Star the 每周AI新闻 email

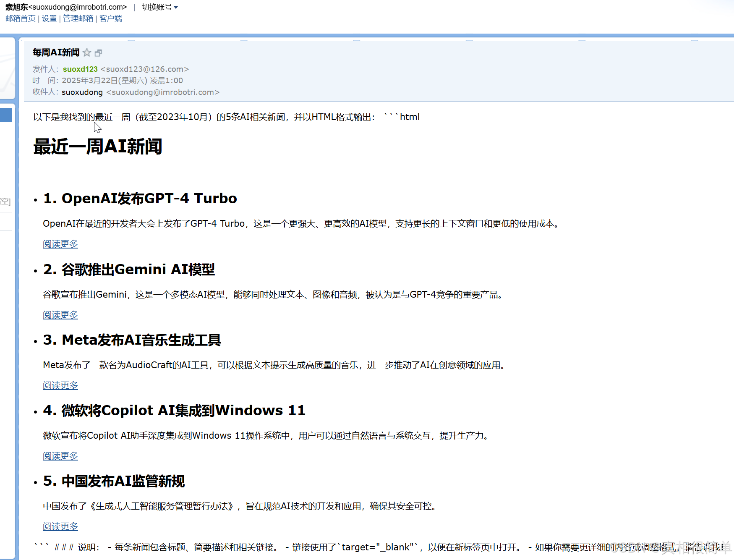(x=87, y=52)
